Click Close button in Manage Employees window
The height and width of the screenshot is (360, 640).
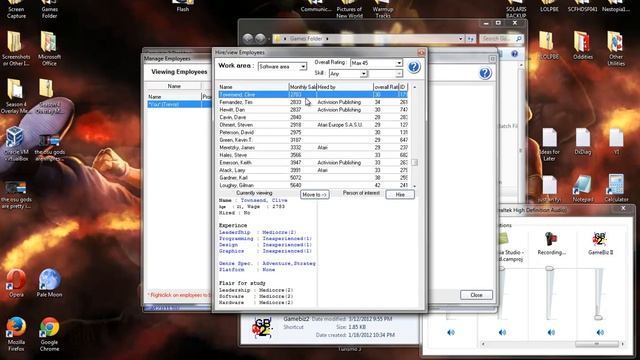[476, 295]
